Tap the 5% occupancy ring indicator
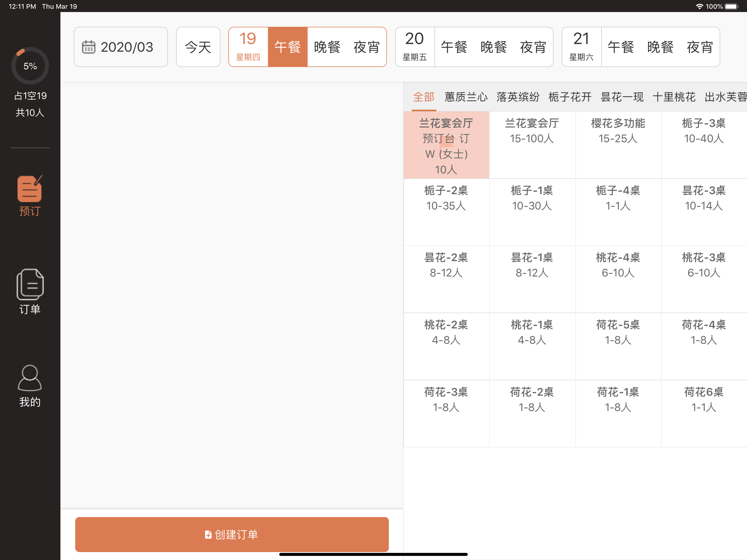747x560 pixels. click(30, 66)
